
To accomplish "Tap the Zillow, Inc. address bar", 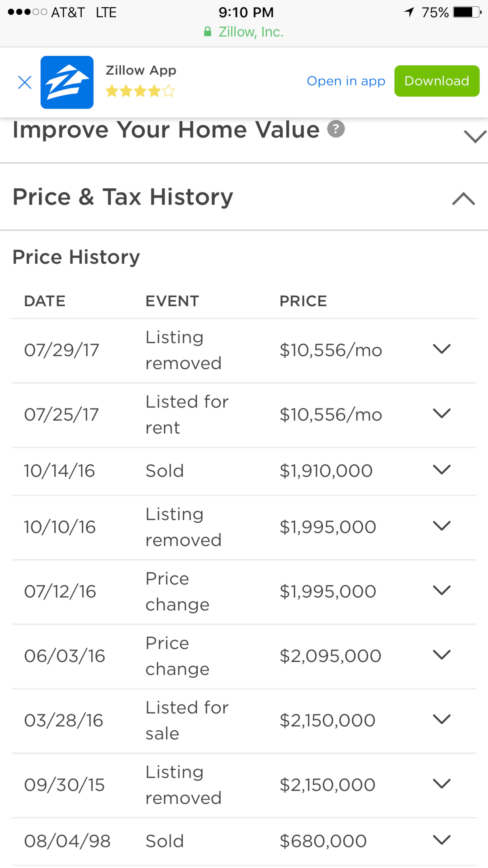I will (x=251, y=32).
